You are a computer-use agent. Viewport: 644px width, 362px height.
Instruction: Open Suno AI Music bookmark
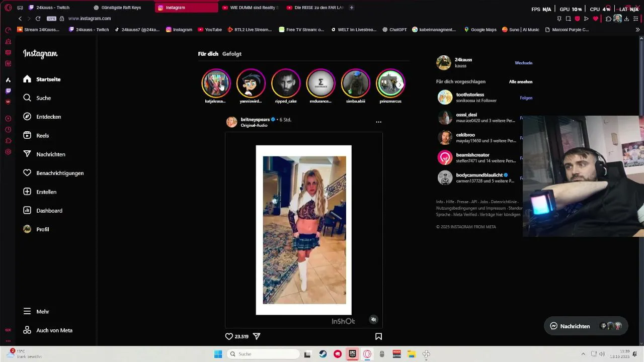click(x=520, y=30)
